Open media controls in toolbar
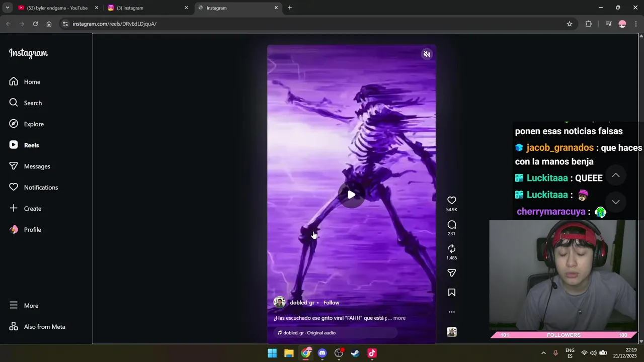The height and width of the screenshot is (362, 644). coord(609,24)
